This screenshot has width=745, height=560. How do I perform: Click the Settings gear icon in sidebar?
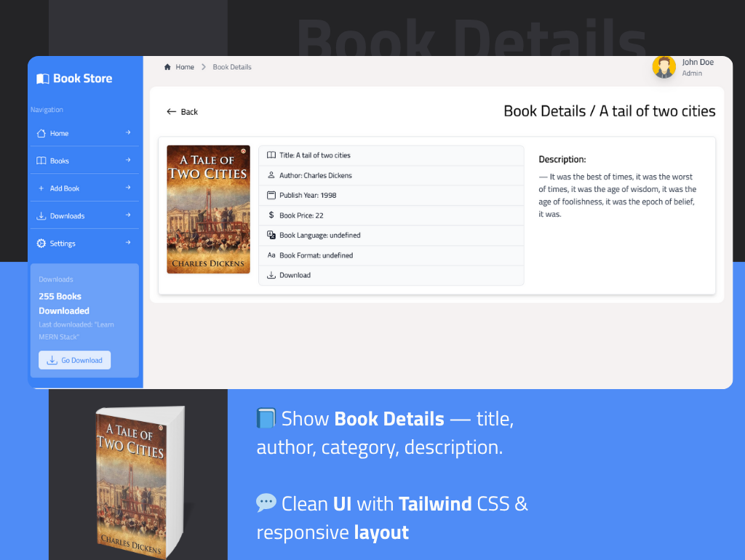tap(41, 244)
